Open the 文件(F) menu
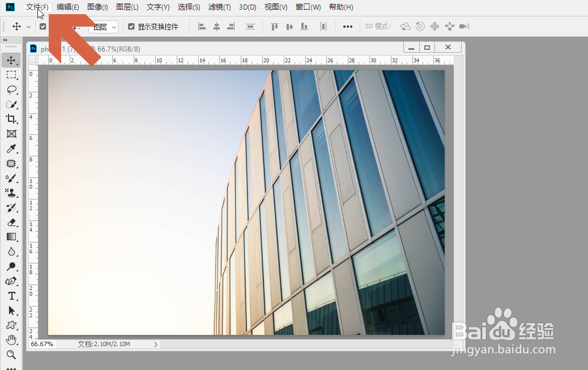588x370 pixels. 37,7
